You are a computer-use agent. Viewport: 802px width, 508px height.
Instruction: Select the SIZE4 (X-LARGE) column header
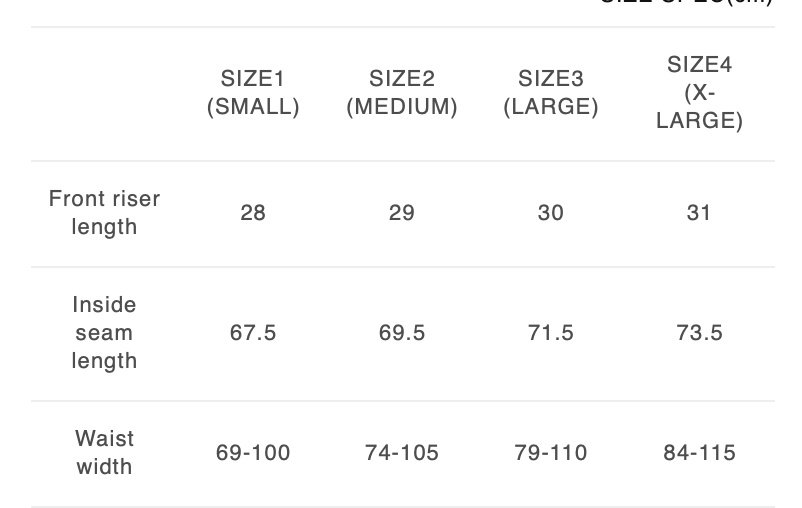coord(699,93)
